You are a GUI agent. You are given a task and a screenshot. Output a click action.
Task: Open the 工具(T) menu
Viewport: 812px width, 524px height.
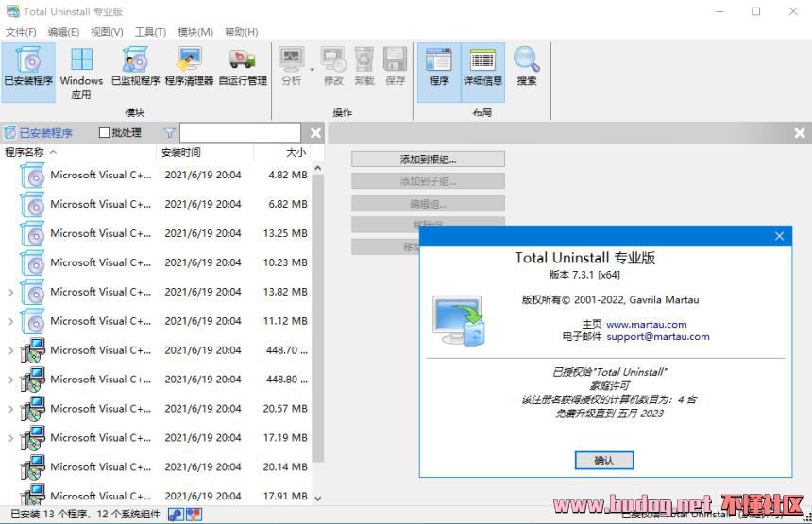tap(150, 32)
